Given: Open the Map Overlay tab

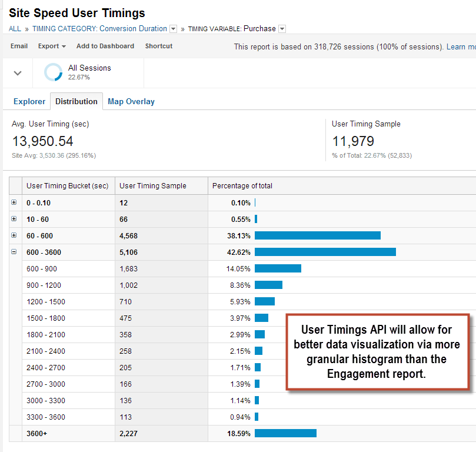Looking at the screenshot, I should pos(131,101).
